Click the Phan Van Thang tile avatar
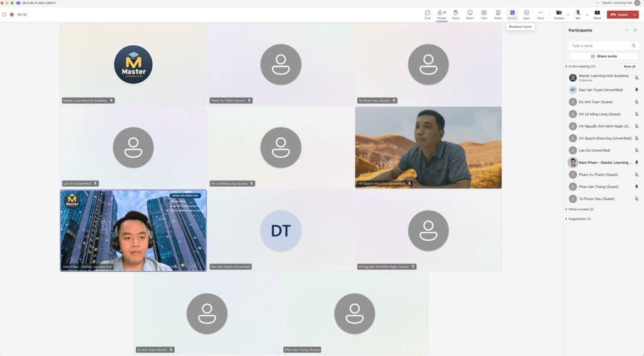Image resolution: width=644 pixels, height=356 pixels. 355,314
